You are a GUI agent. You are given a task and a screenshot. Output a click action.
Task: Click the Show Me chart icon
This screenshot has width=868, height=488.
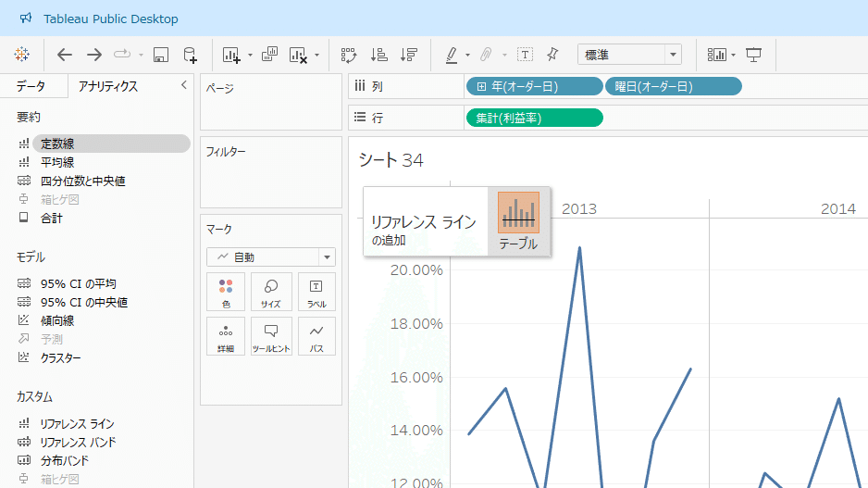(x=717, y=55)
